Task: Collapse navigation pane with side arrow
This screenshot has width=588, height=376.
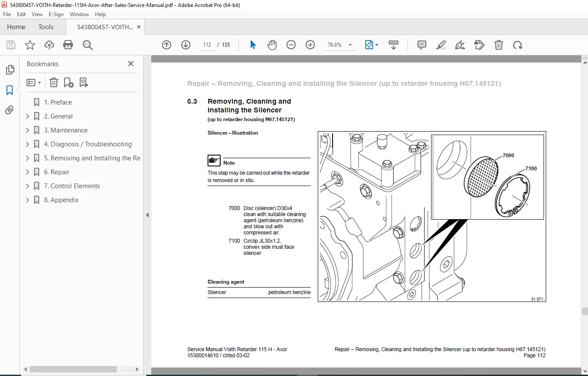Action: tap(147, 215)
